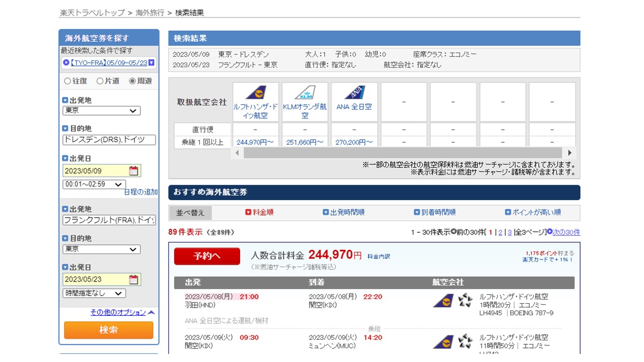Viewport: 644px width, 362px height.
Task: Open 料金内訳 fare breakdown link
Action: (379, 256)
